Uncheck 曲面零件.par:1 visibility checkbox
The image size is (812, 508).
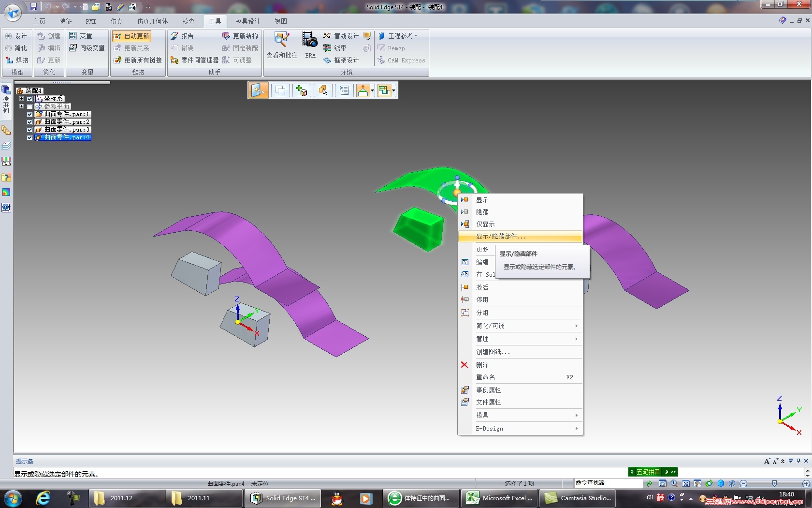(x=29, y=114)
